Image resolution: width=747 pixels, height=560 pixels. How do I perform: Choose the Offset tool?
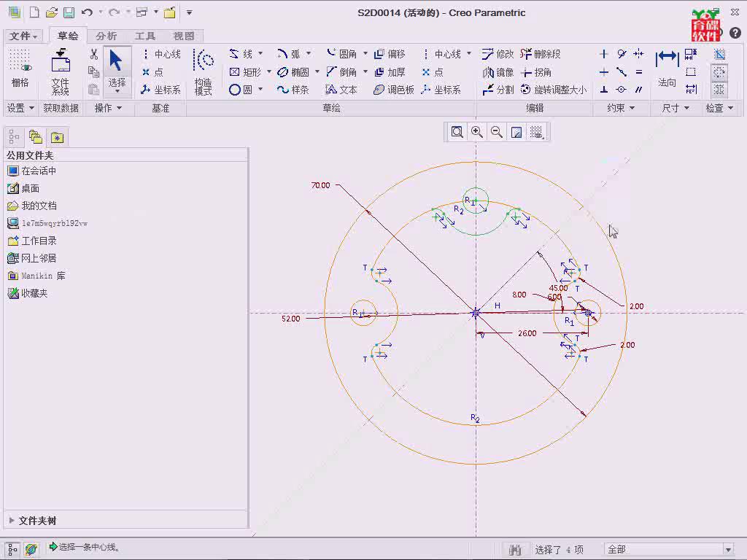(x=390, y=54)
